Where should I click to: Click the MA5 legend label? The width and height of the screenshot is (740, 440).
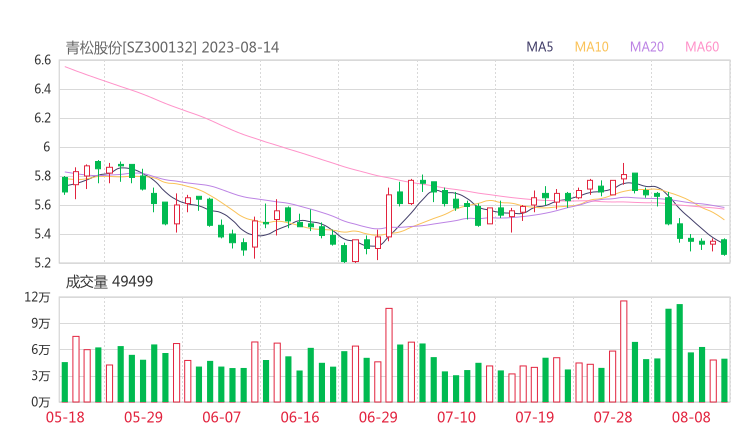tap(539, 47)
